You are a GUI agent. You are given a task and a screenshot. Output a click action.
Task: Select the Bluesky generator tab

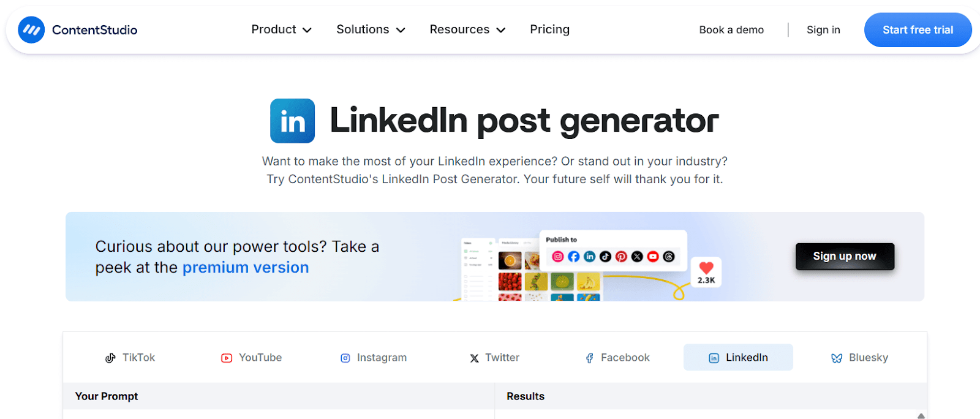[x=859, y=357]
